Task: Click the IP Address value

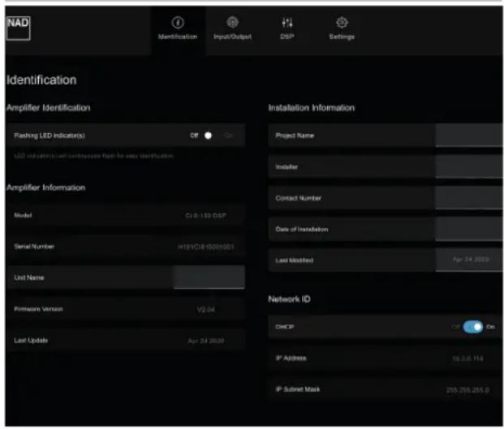Action: click(467, 358)
